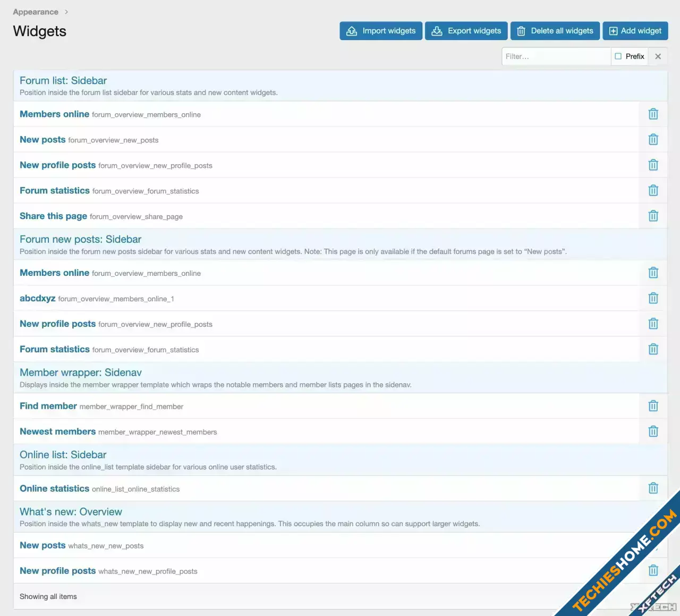Open New posts whats_new_new_posts widget

pyautogui.click(x=42, y=545)
